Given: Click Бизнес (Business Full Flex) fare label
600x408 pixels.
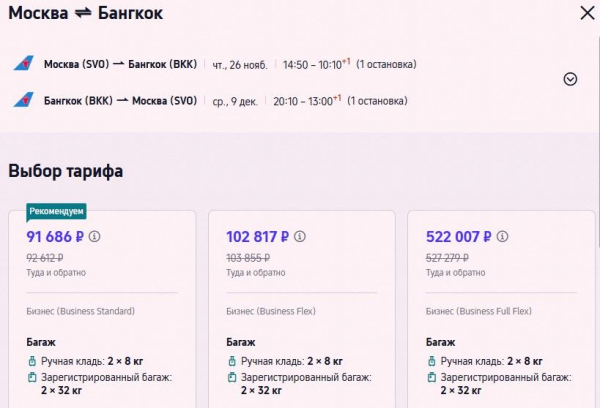Looking at the screenshot, I should (x=479, y=311).
